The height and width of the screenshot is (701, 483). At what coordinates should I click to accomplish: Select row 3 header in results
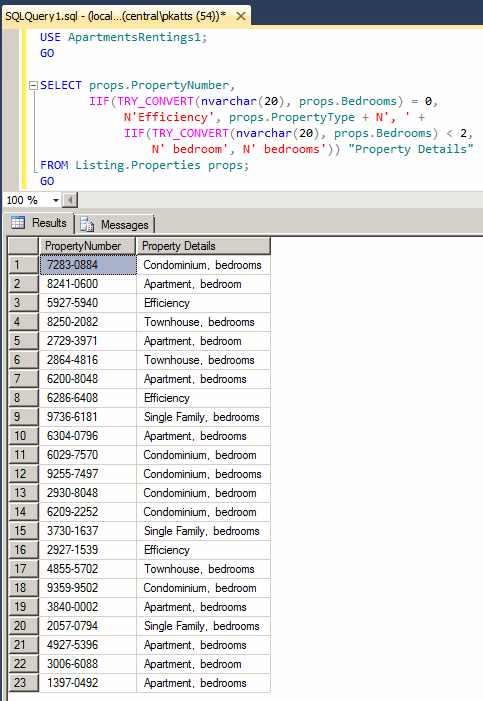coord(23,303)
